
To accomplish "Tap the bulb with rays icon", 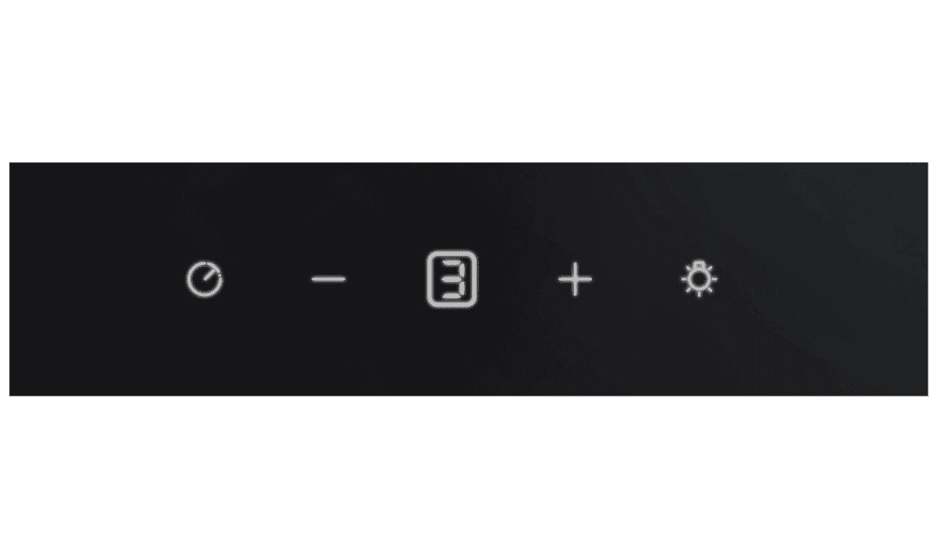I will point(699,278).
